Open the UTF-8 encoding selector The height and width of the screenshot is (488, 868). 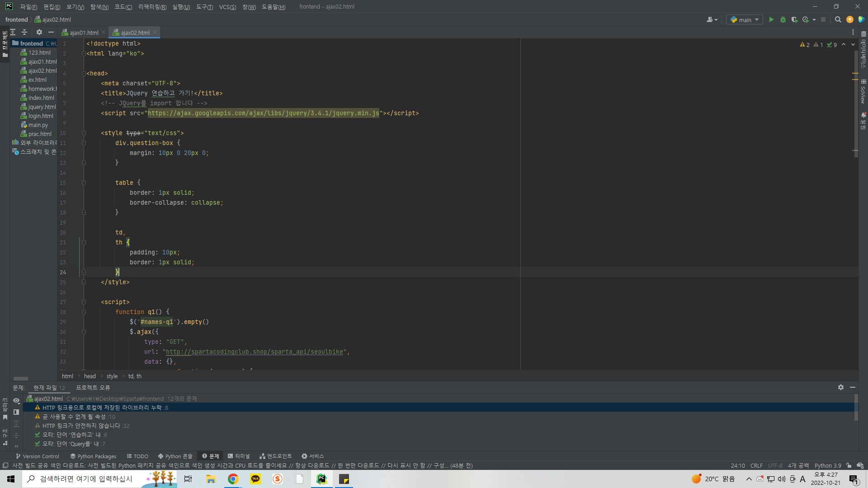click(775, 465)
